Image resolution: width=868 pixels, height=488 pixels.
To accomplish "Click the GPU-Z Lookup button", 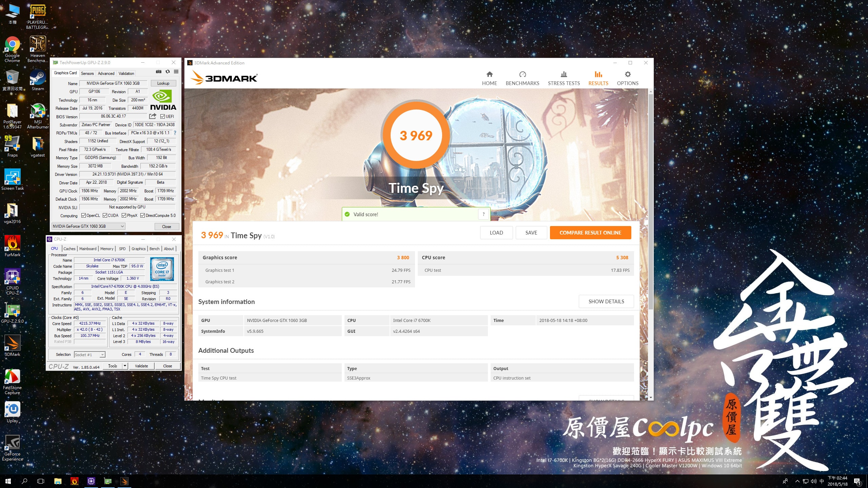I will click(x=163, y=83).
